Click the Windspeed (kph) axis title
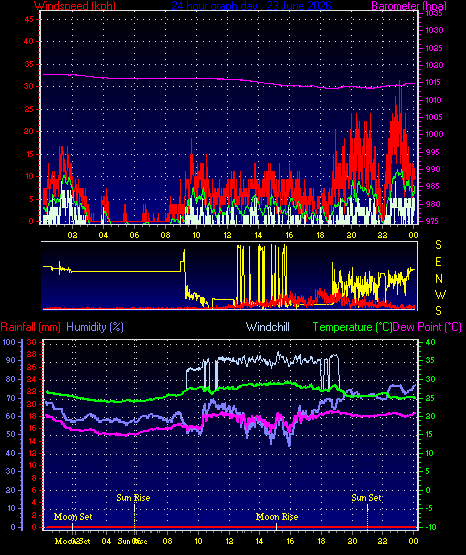The width and height of the screenshot is (466, 555). click(75, 5)
